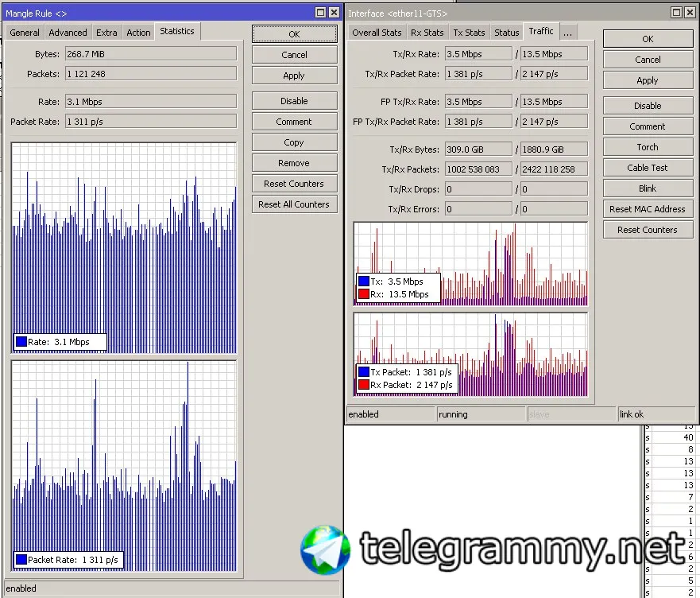Open the General tab in Mangle Rule
The width and height of the screenshot is (700, 598).
pos(25,33)
